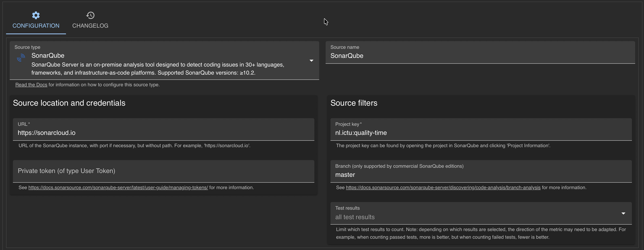This screenshot has width=644, height=250.
Task: Click the 'Source filters' heading
Action: pos(354,103)
